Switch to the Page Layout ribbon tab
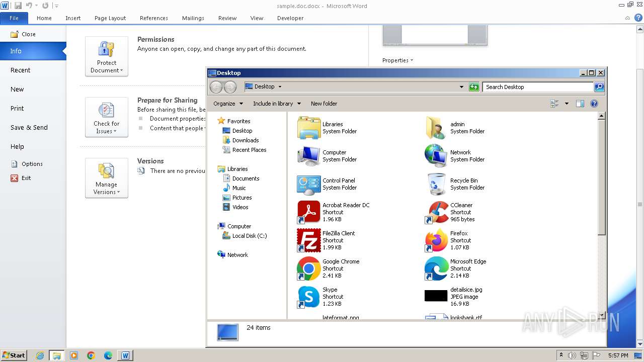Screen dimensions: 644x362 (x=110, y=18)
